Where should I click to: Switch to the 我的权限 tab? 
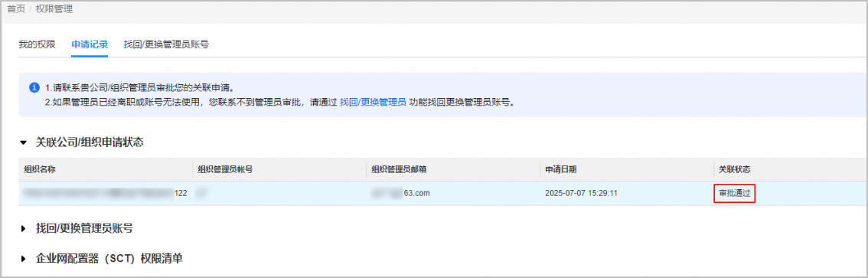click(x=37, y=44)
